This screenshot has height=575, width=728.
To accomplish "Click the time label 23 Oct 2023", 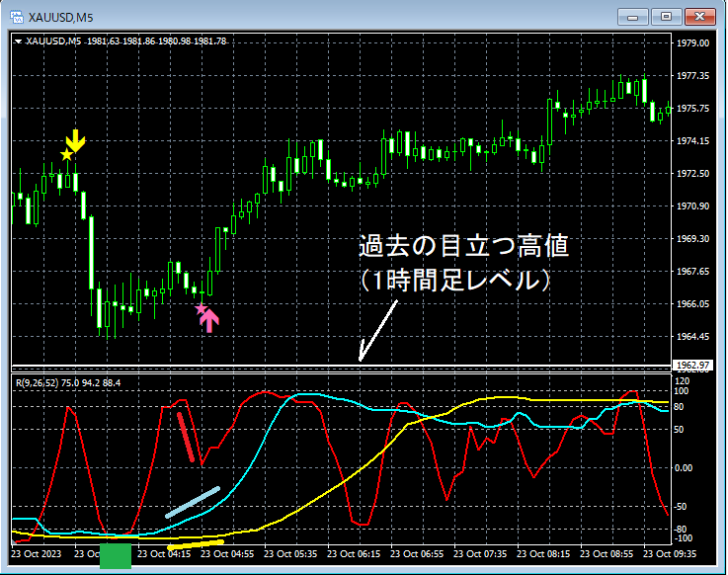I will tap(36, 553).
